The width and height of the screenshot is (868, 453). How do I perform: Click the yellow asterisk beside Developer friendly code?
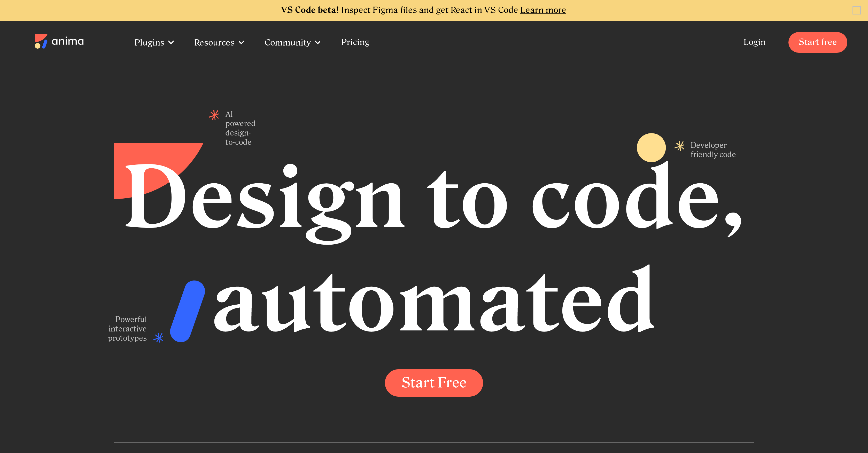coord(679,146)
